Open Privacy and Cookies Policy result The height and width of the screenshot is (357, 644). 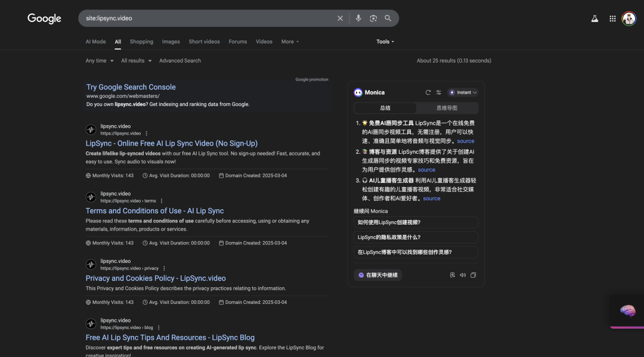point(155,278)
